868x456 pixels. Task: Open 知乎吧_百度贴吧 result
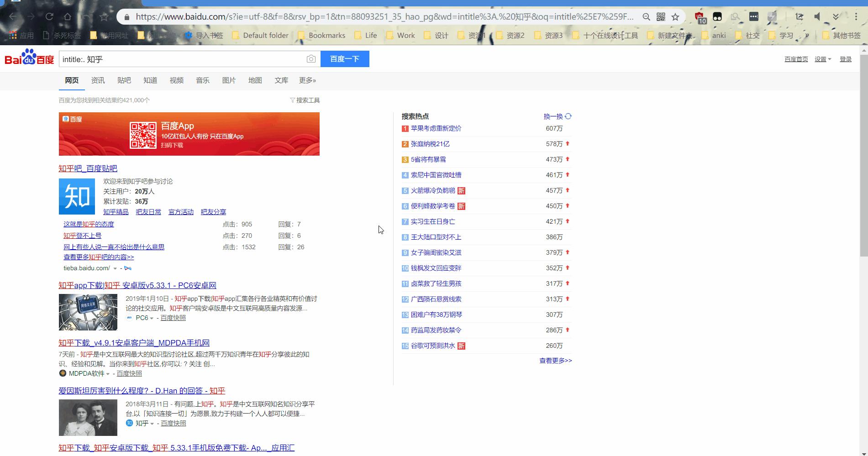[88, 168]
